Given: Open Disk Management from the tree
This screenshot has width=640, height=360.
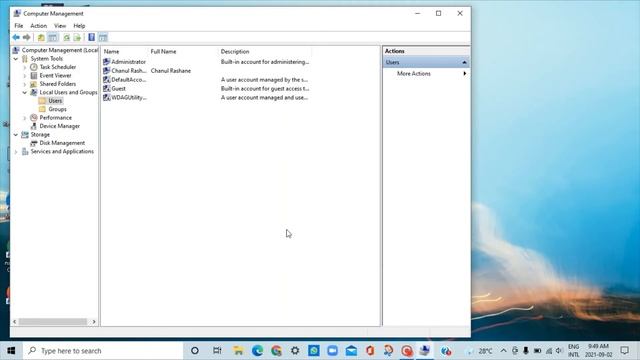Looking at the screenshot, I should (62, 143).
